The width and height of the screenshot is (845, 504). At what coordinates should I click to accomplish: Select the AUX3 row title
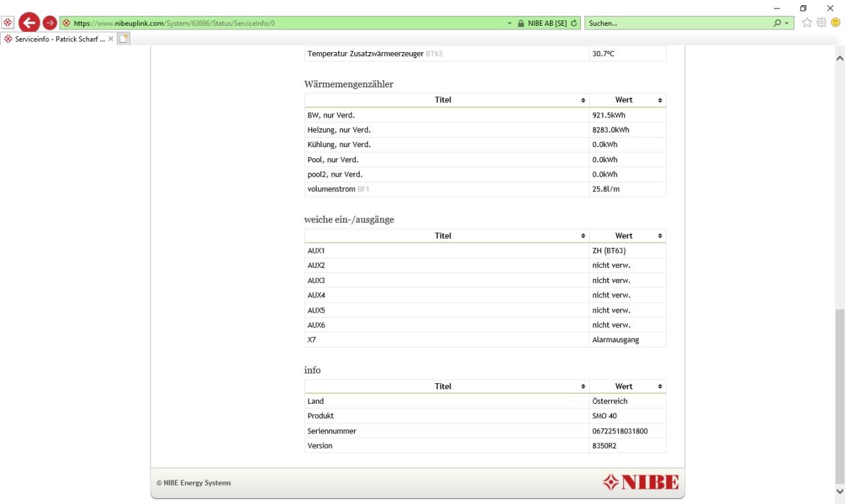pos(316,280)
